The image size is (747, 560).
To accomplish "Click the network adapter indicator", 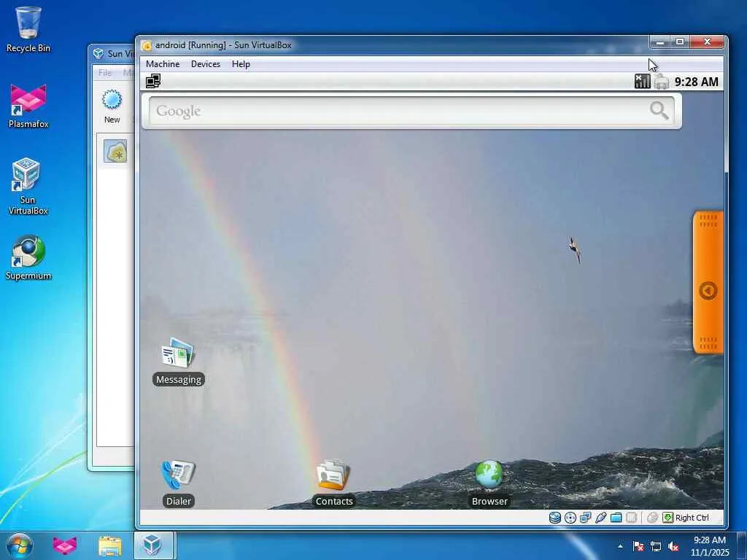I will [586, 518].
